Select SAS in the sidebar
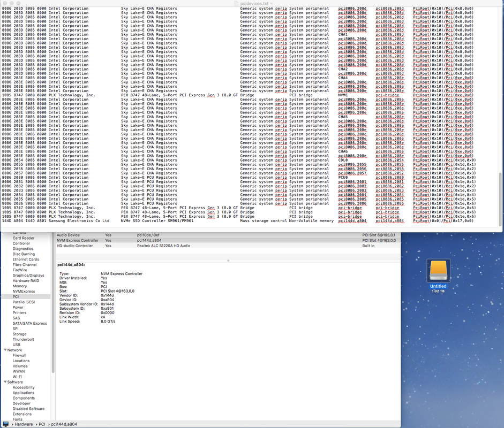 [x=17, y=318]
